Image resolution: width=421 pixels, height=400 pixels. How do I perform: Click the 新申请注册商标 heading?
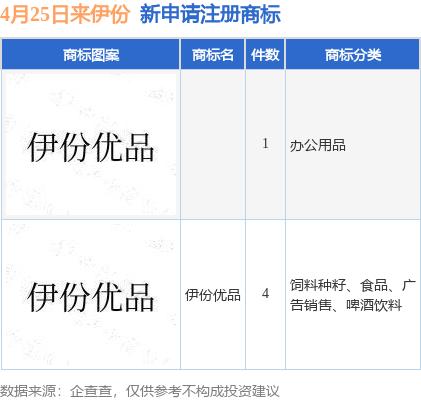(210, 14)
